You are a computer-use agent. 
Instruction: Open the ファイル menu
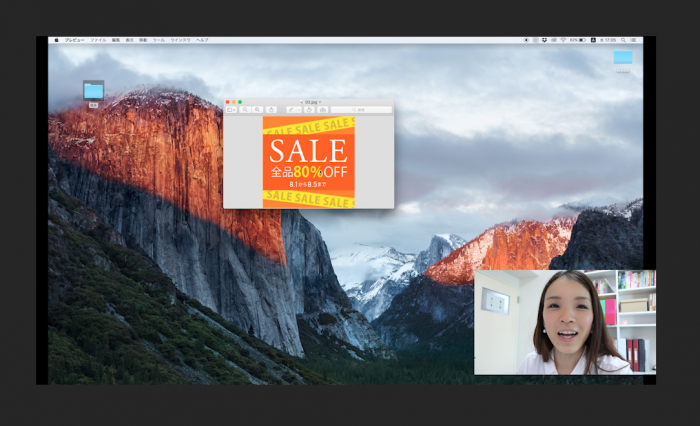(98, 40)
